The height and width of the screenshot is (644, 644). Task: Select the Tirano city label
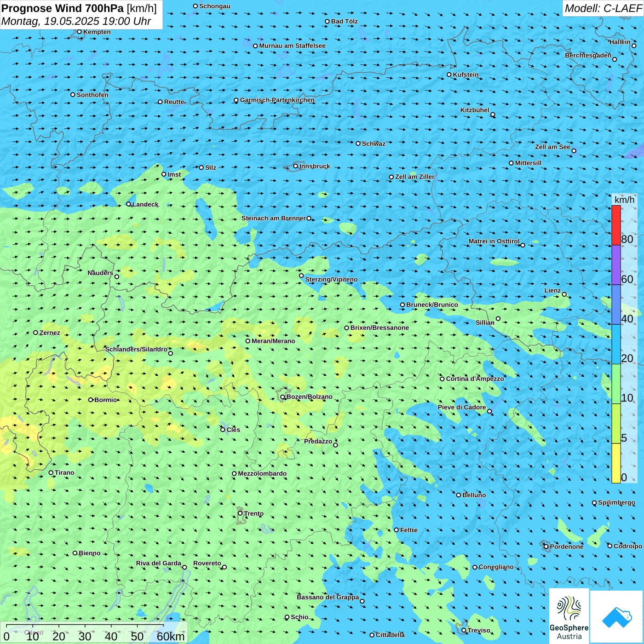64,472
